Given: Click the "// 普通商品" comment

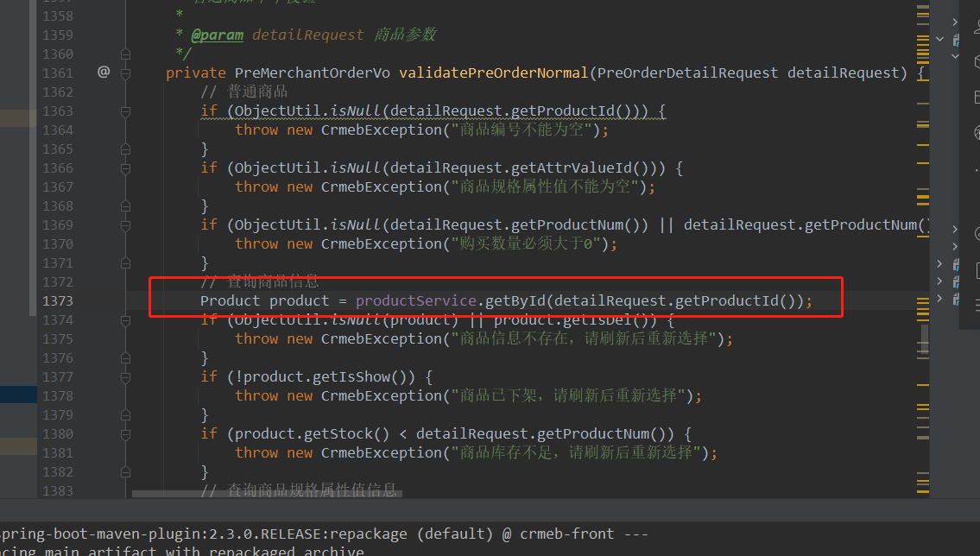Looking at the screenshot, I should 243,92.
